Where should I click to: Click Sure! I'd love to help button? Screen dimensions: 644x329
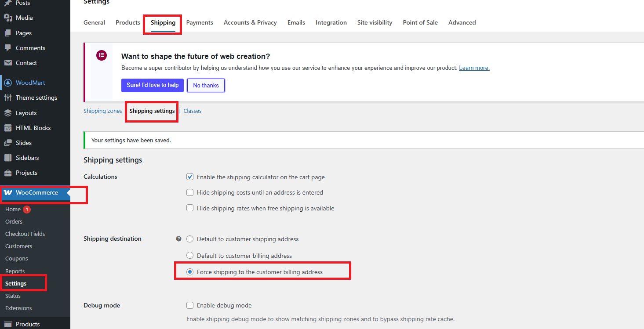[x=153, y=85]
